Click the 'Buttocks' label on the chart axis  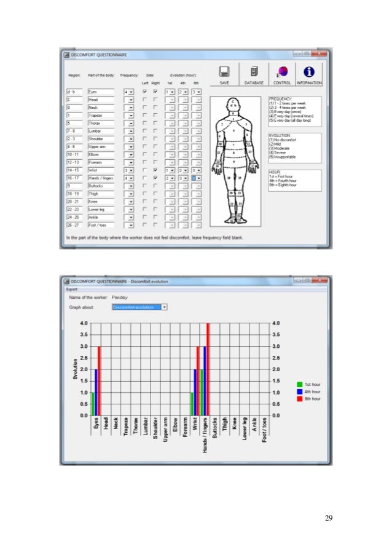click(x=214, y=428)
